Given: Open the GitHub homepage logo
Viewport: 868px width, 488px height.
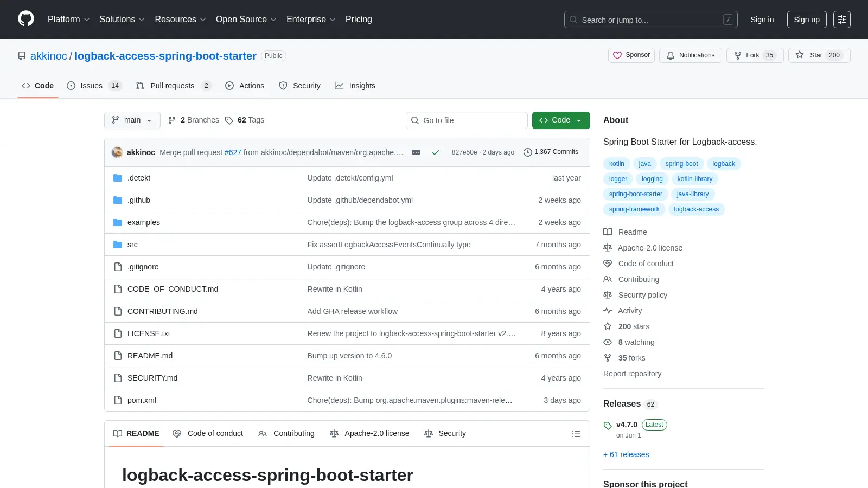Looking at the screenshot, I should pyautogui.click(x=26, y=19).
